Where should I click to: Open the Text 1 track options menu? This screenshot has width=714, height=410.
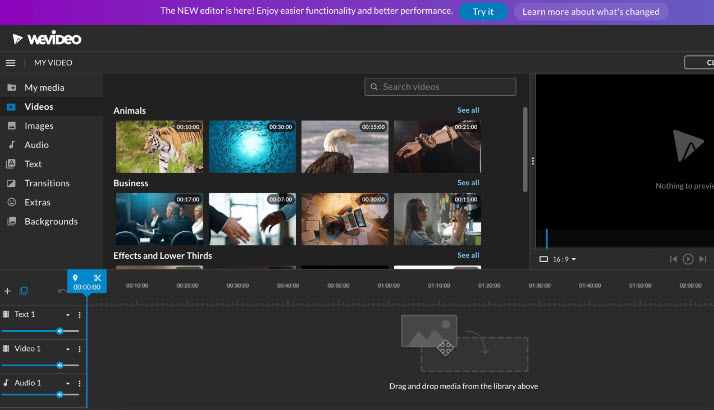(x=79, y=315)
